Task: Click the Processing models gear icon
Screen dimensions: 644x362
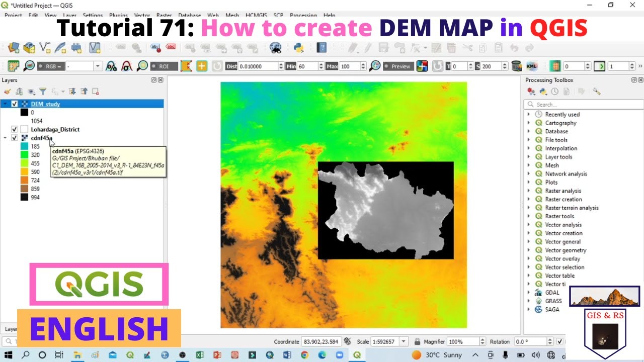Action: (x=531, y=92)
